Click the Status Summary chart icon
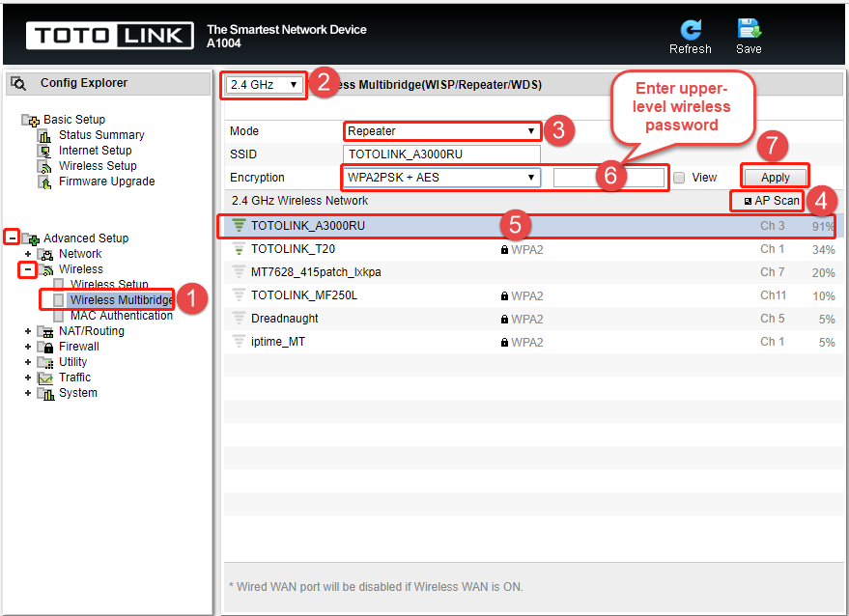The image size is (849, 616). 44,135
